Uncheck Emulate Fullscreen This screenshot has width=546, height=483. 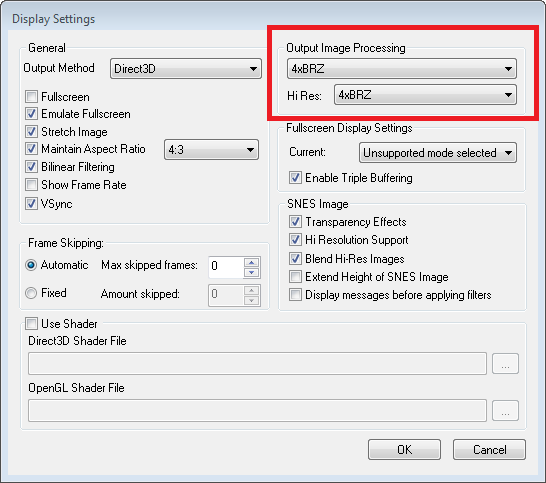31,114
